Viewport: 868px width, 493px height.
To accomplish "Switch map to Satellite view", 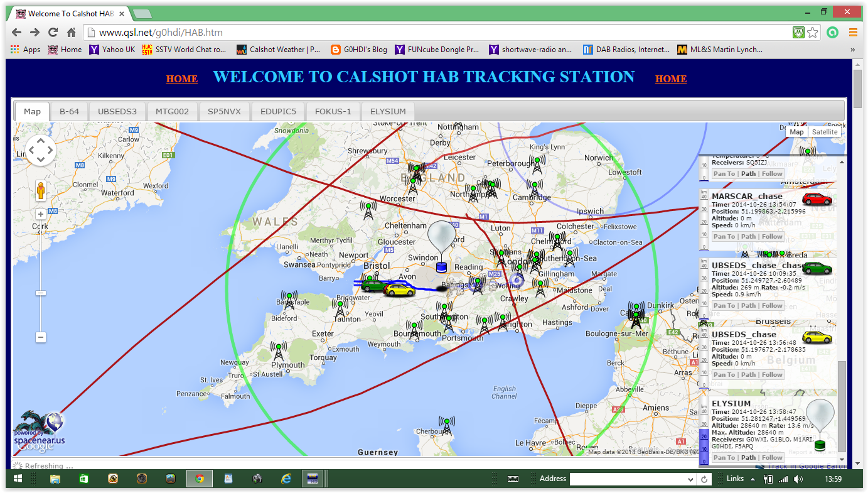I will coord(825,132).
